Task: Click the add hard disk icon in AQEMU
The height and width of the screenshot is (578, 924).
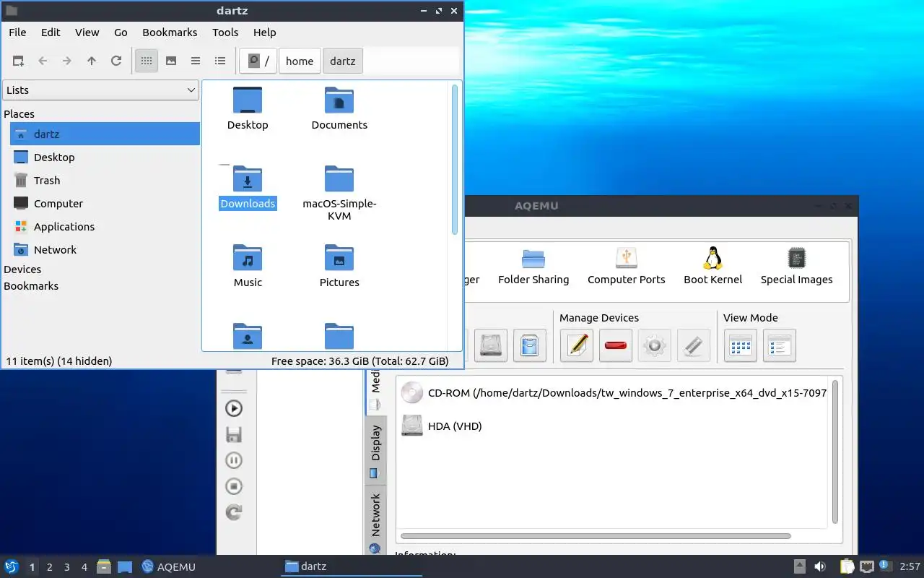Action: pyautogui.click(x=491, y=345)
